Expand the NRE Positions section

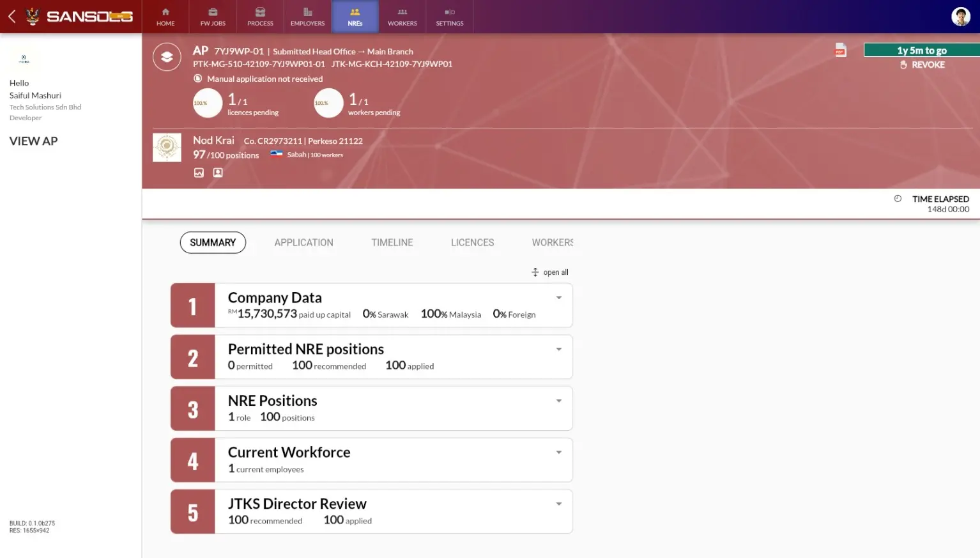click(559, 401)
